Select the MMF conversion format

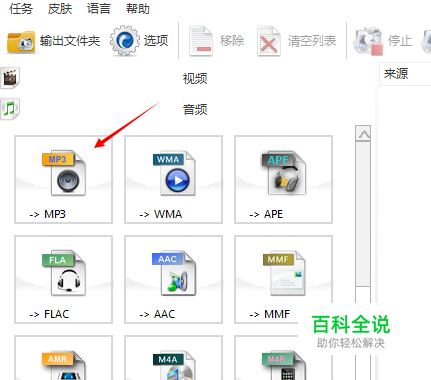(x=283, y=279)
